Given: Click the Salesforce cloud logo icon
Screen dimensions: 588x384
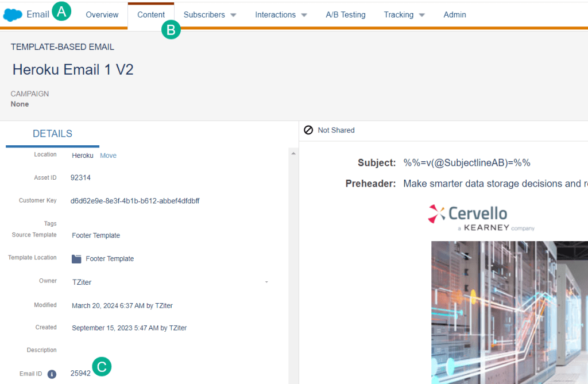Looking at the screenshot, I should 13,14.
